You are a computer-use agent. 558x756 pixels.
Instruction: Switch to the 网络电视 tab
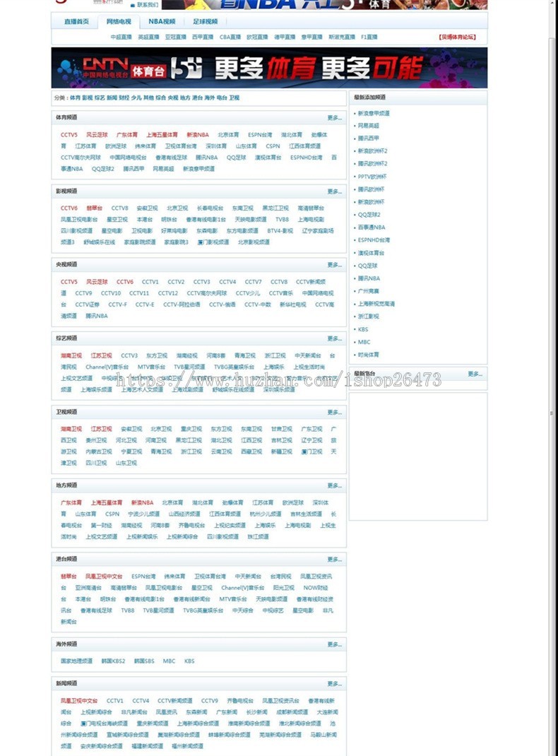point(119,22)
